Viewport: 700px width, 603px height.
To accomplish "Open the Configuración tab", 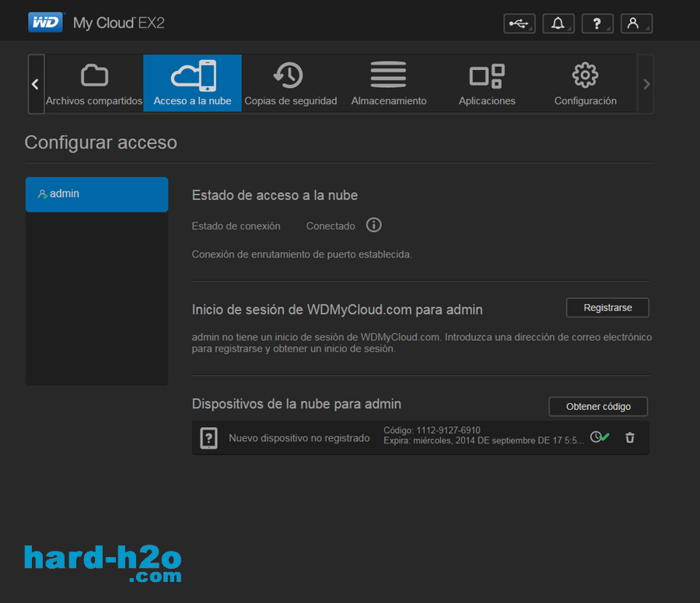I will click(585, 83).
